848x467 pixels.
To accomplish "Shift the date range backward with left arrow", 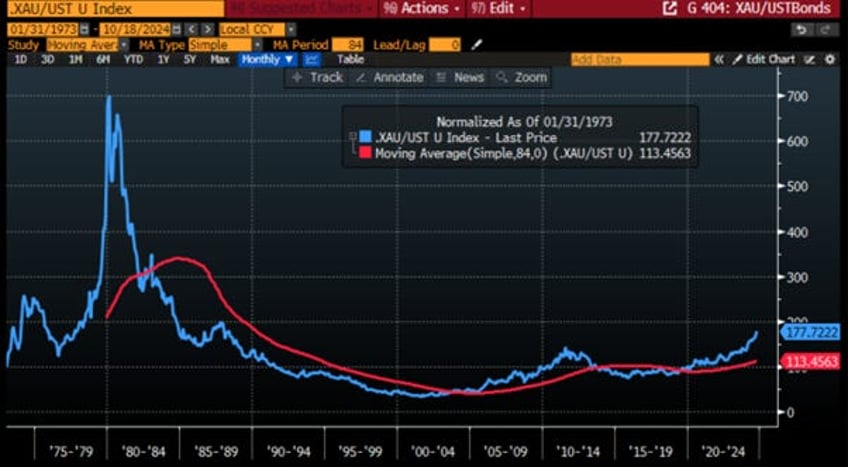I will [x=190, y=29].
